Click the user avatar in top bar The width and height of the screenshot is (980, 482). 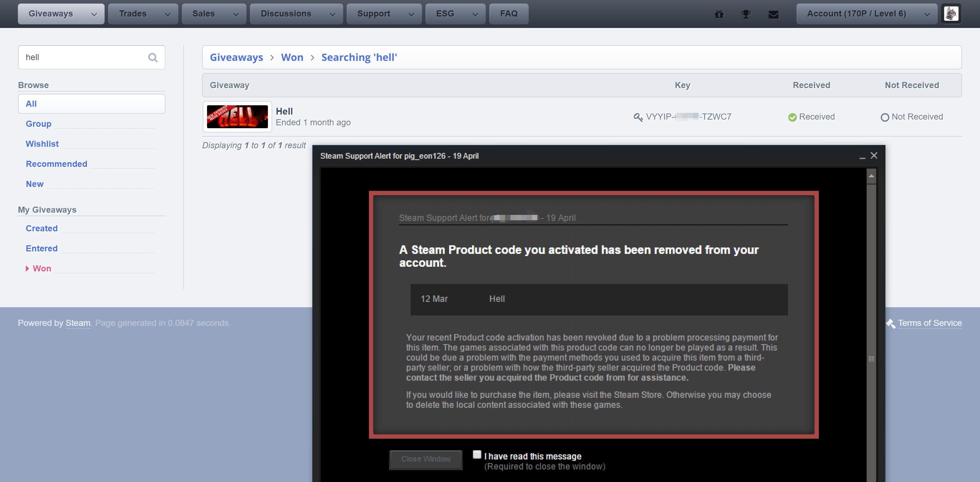tap(951, 14)
